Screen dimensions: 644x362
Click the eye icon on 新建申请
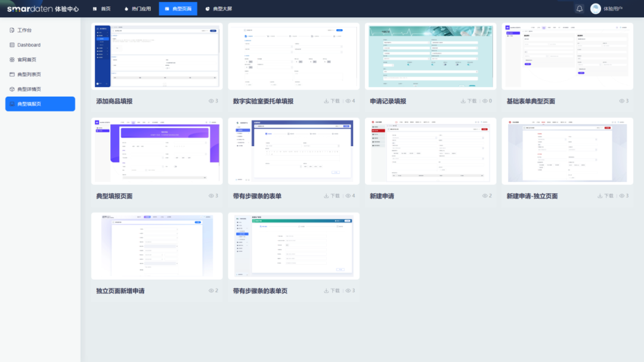pyautogui.click(x=485, y=196)
